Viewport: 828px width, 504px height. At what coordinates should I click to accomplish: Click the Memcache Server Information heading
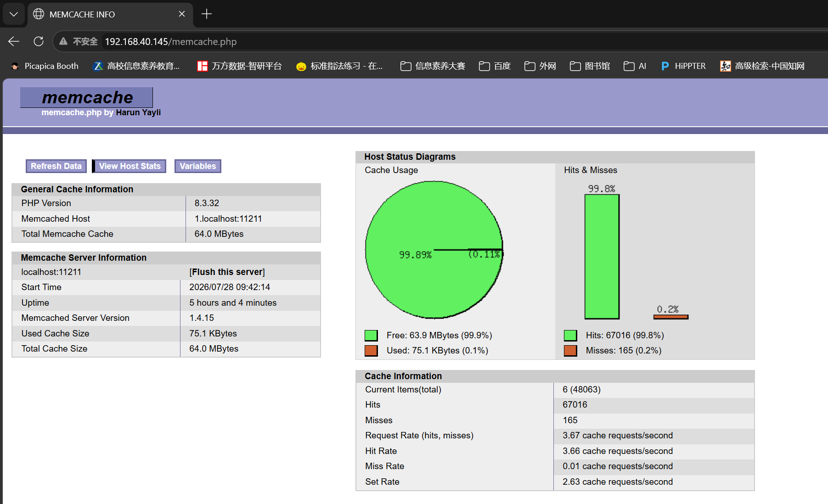tap(84, 258)
